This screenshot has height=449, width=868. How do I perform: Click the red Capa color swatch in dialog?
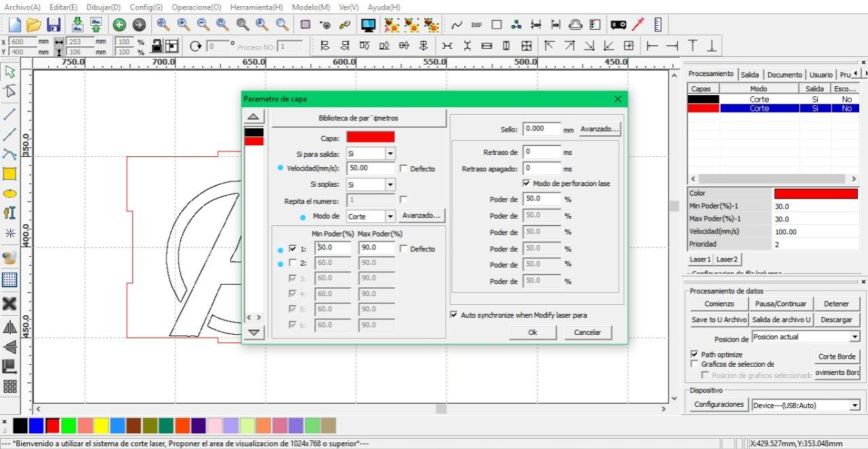[371, 137]
